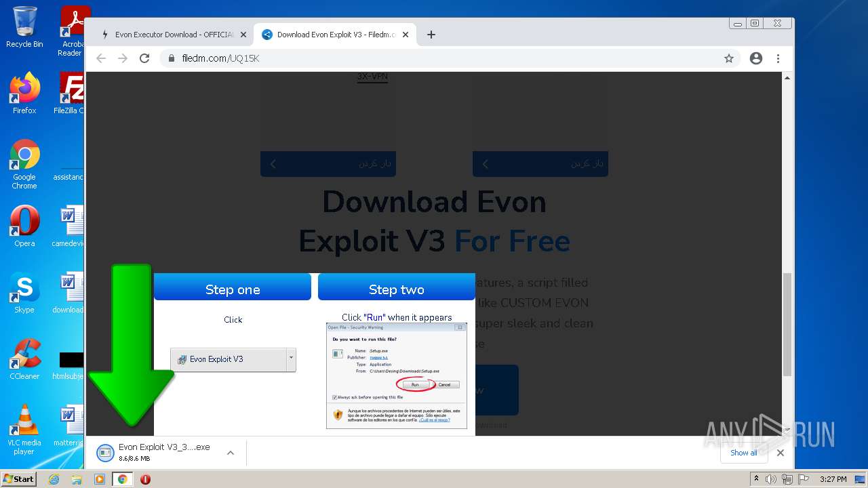Click the Evon Exploit V3 button in step one
Viewport: 868px width, 488px height.
coord(229,359)
